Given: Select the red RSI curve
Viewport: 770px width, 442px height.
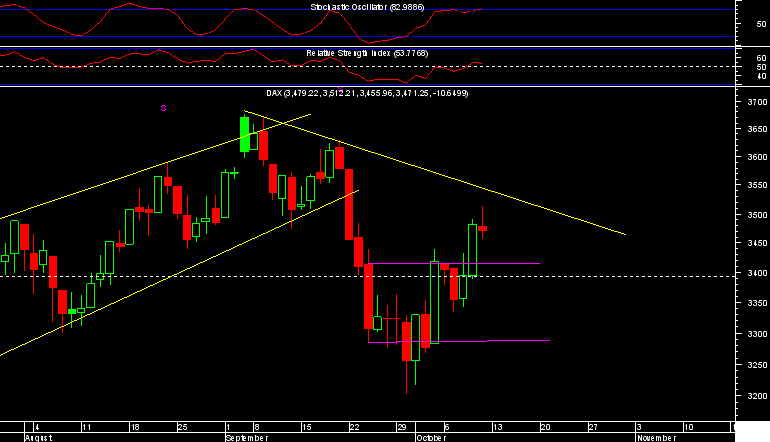Looking at the screenshot, I should tap(241, 66).
